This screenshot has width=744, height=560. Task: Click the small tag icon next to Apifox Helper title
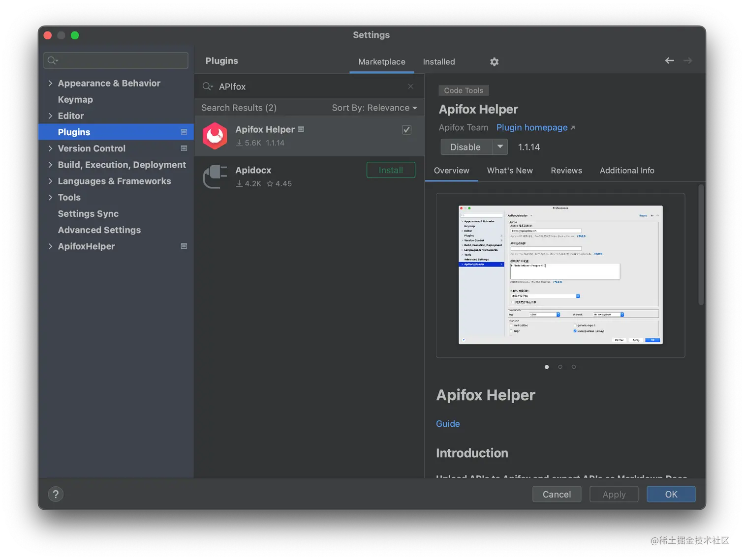tap(301, 129)
